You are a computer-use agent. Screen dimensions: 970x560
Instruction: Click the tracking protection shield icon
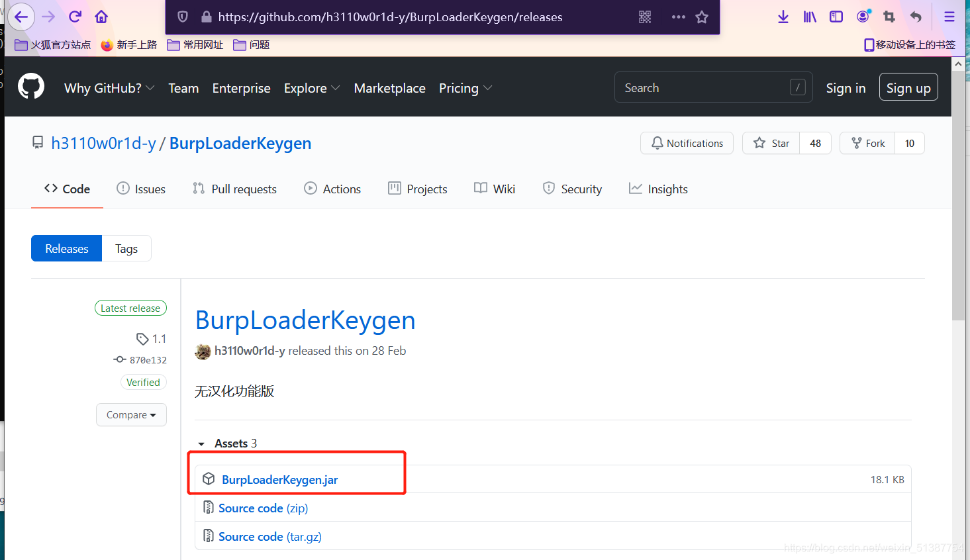click(183, 17)
